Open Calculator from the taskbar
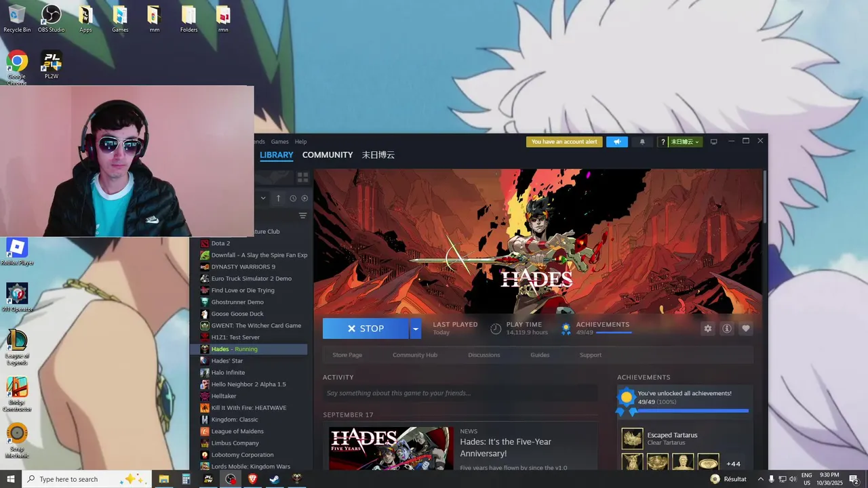868x488 pixels. [186, 479]
